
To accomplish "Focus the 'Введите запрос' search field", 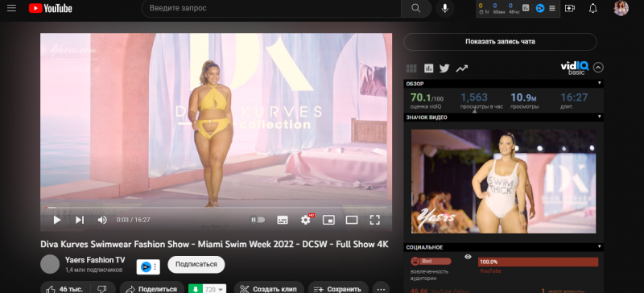I will tap(271, 8).
